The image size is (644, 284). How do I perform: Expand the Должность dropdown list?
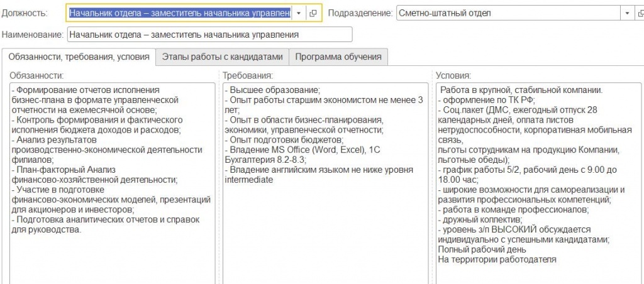point(298,13)
